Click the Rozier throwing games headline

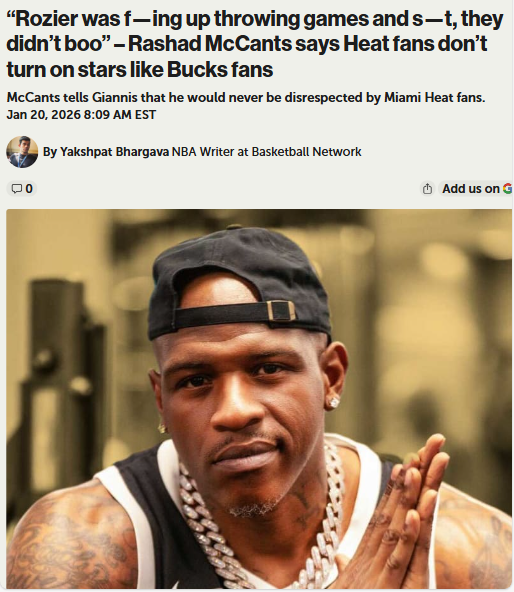[255, 44]
